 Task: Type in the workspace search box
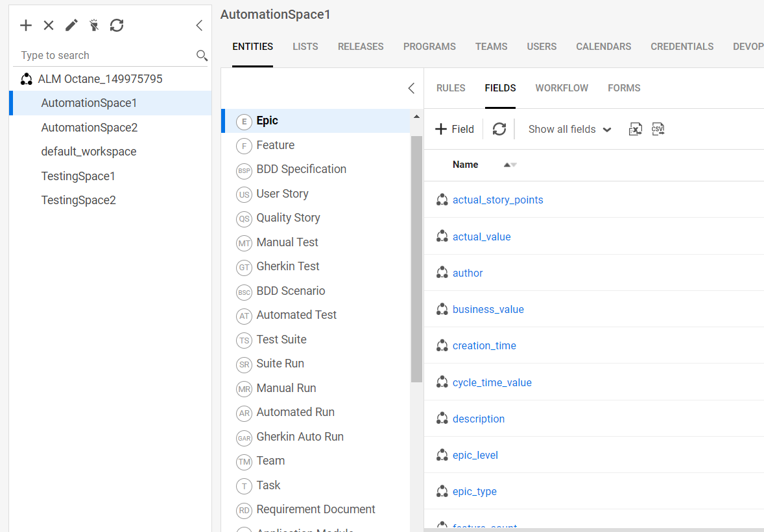point(104,56)
